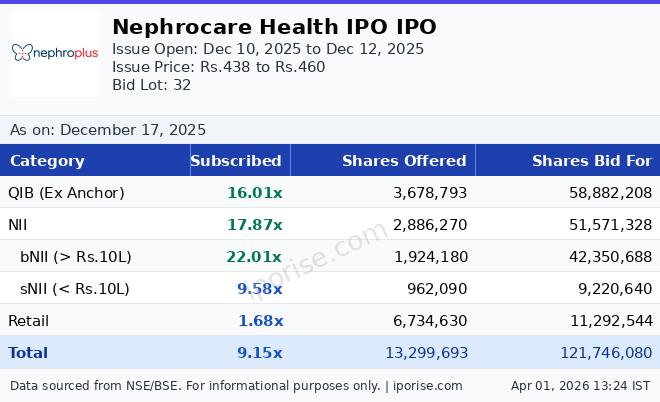Click the 16.01x QIB subscription value

pyautogui.click(x=254, y=193)
